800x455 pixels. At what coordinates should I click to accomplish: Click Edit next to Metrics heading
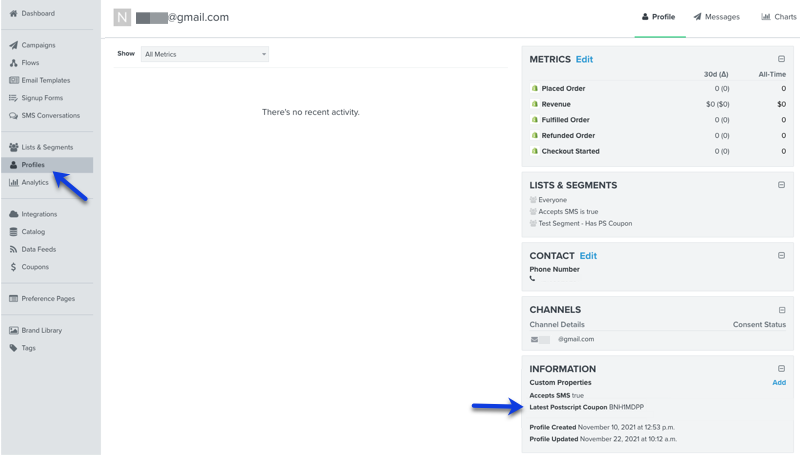coord(584,59)
